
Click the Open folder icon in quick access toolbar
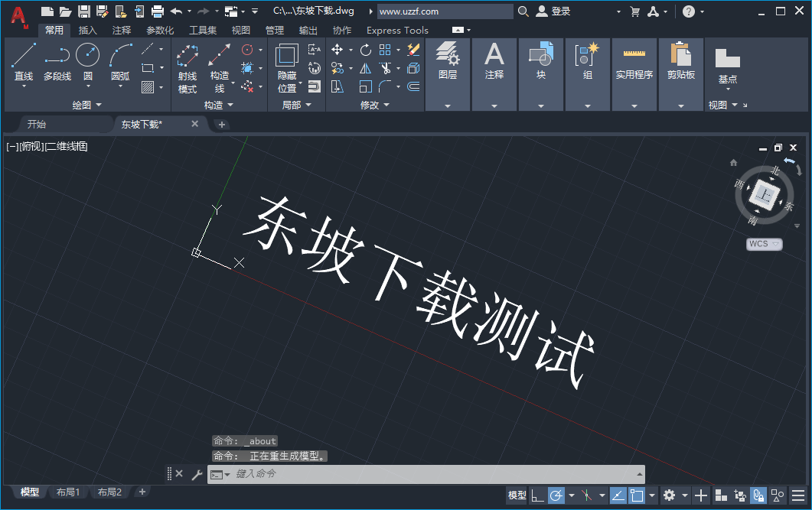[65, 11]
